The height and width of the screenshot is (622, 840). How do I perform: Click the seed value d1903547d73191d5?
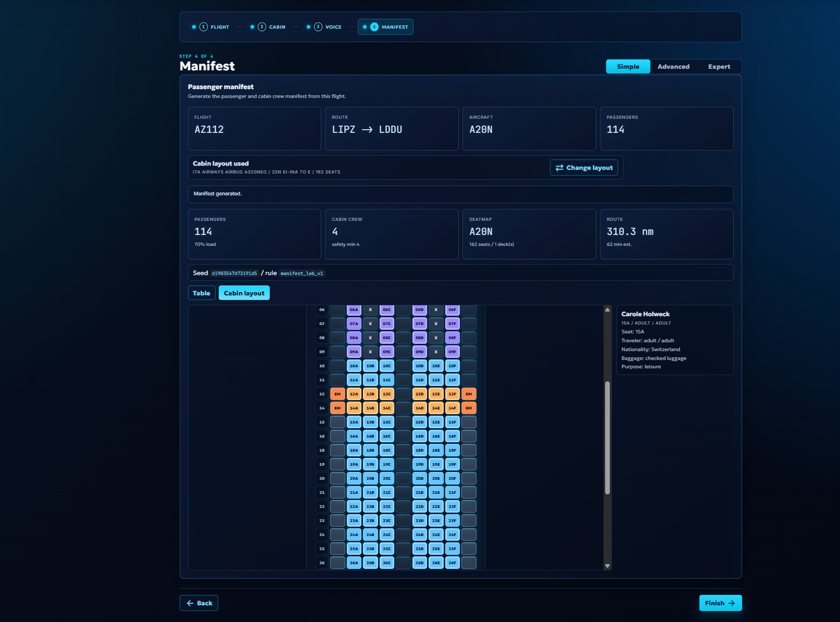click(x=234, y=273)
